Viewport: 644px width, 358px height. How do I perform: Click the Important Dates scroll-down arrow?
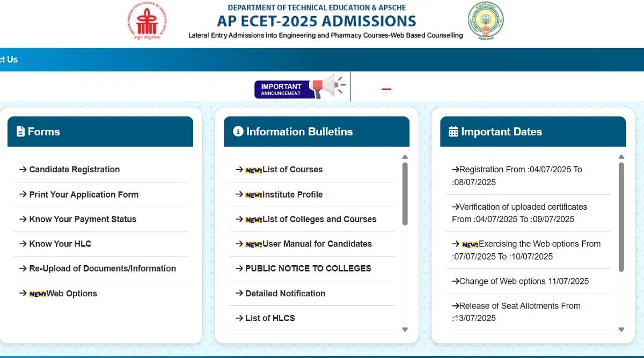click(x=621, y=330)
